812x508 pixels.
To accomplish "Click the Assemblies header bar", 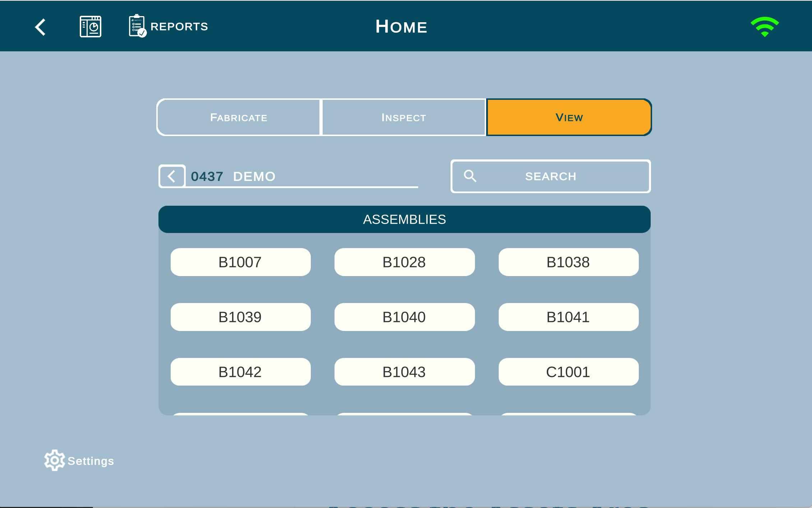I will point(404,219).
